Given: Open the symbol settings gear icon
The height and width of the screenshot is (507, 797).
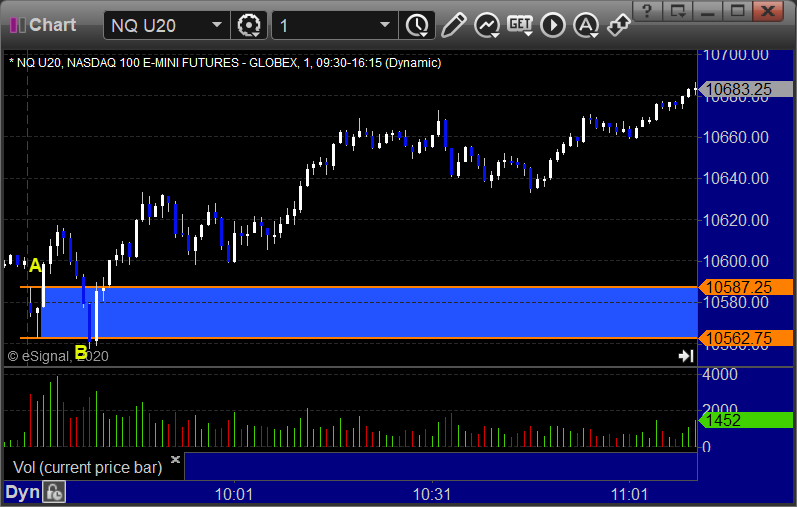Looking at the screenshot, I should (x=249, y=25).
